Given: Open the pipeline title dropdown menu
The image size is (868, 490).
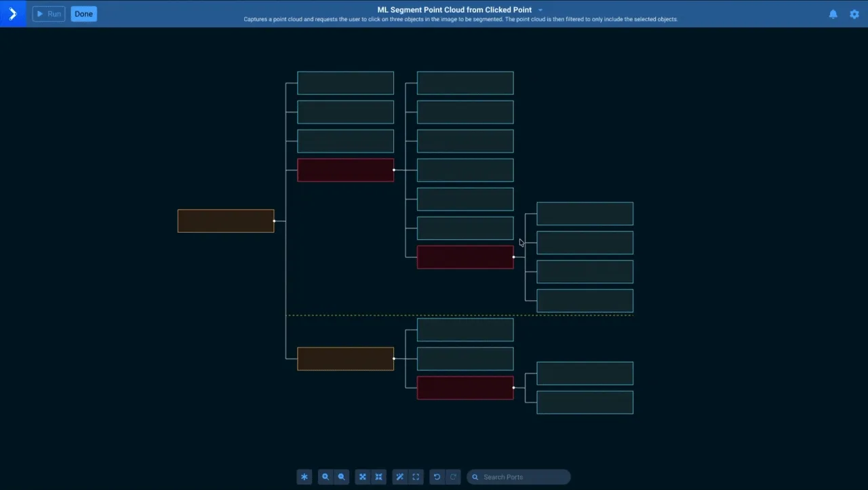Looking at the screenshot, I should (539, 10).
